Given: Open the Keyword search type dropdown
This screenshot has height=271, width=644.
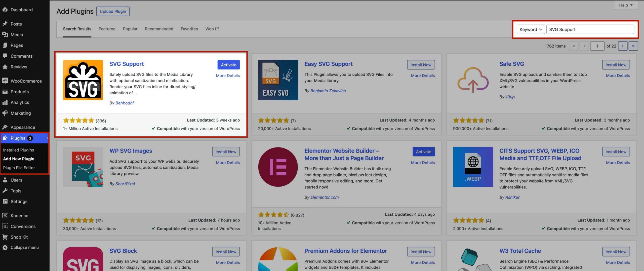Looking at the screenshot, I should tap(531, 29).
